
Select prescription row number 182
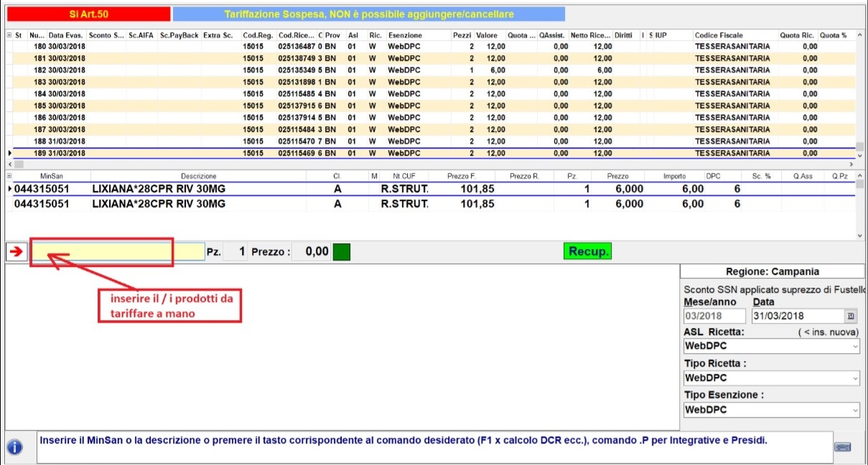coord(65,70)
